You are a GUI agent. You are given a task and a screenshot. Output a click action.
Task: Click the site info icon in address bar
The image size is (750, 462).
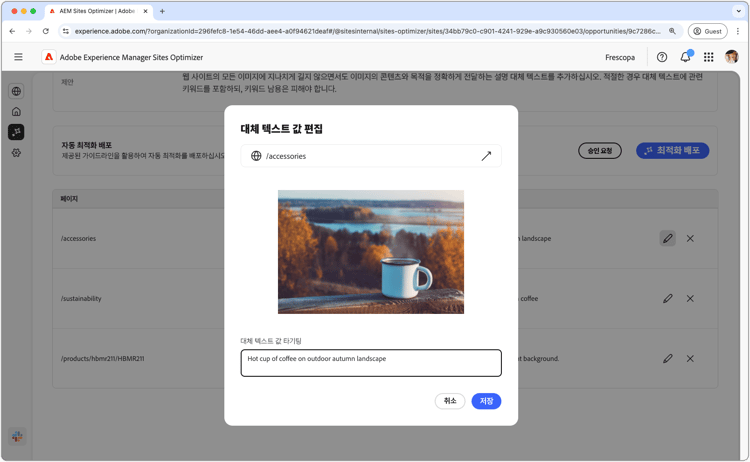pos(66,31)
